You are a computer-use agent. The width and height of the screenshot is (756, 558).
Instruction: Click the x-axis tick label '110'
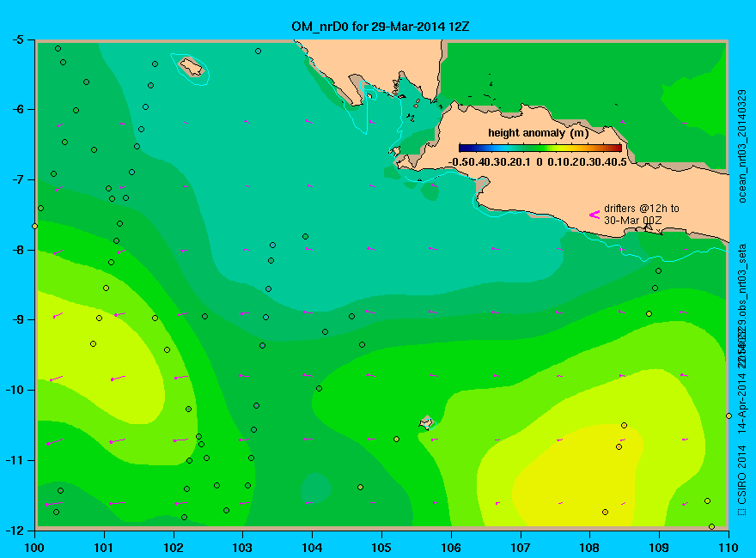pyautogui.click(x=729, y=548)
